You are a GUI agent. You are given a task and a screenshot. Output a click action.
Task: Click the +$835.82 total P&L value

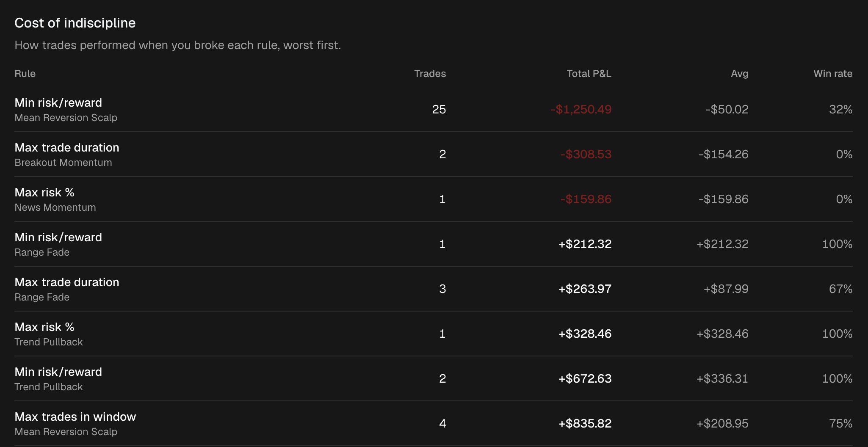click(x=585, y=423)
